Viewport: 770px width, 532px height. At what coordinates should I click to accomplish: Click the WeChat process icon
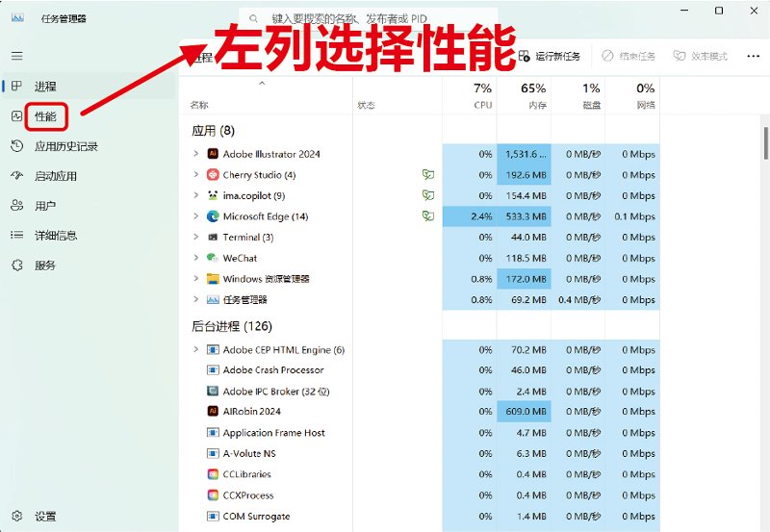tap(213, 258)
